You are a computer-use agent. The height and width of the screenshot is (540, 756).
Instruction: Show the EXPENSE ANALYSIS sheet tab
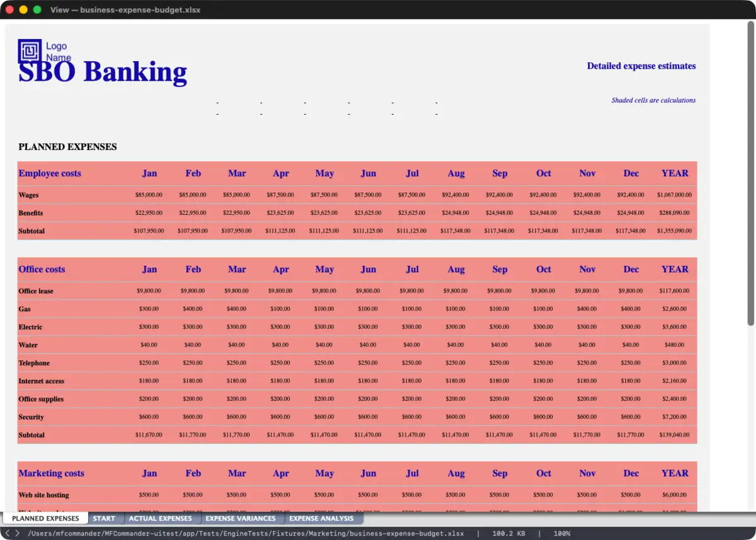(321, 519)
